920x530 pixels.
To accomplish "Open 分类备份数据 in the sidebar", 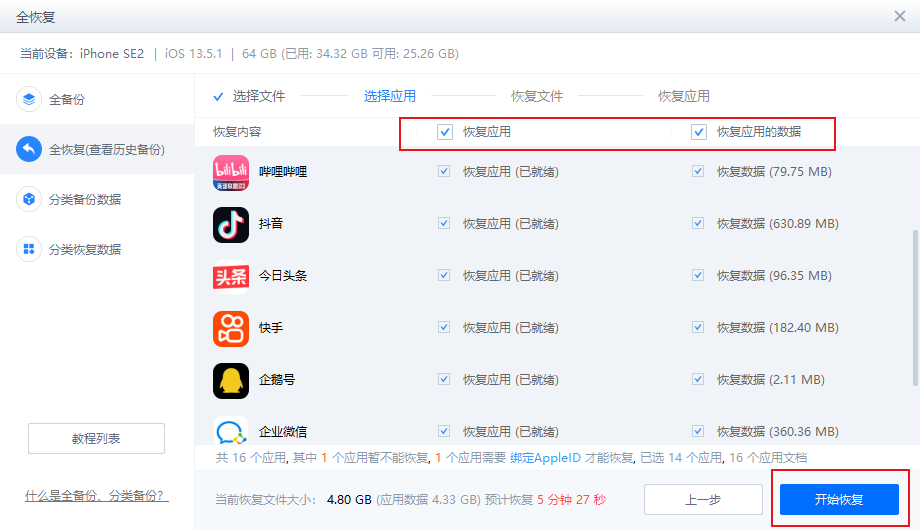I will click(84, 199).
